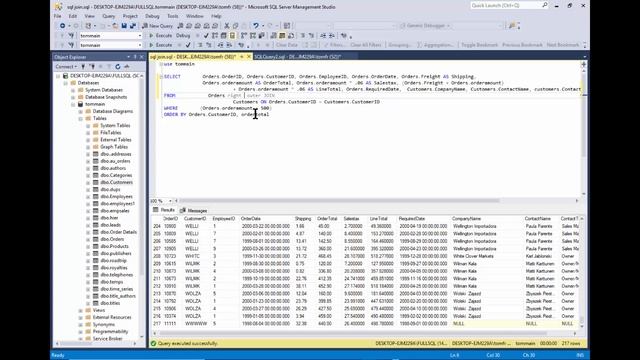This screenshot has width=640, height=360.
Task: Click the Parse checkmark beside Debug
Action: (206, 36)
